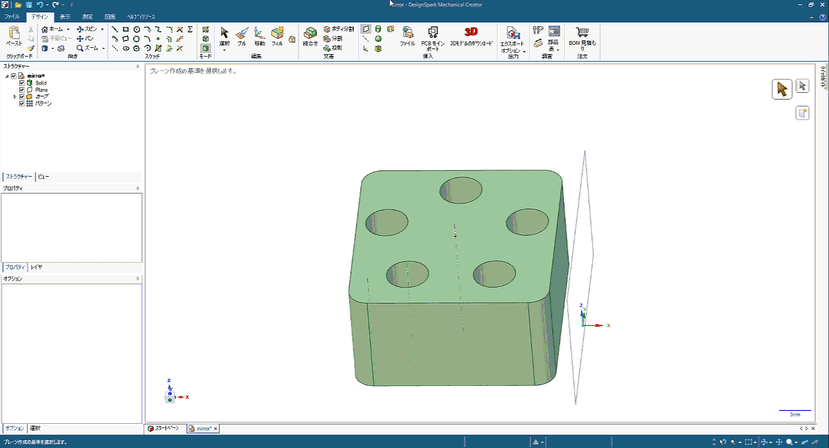Collapse the mirror root tree node
Image resolution: width=829 pixels, height=448 pixels.
(x=7, y=76)
